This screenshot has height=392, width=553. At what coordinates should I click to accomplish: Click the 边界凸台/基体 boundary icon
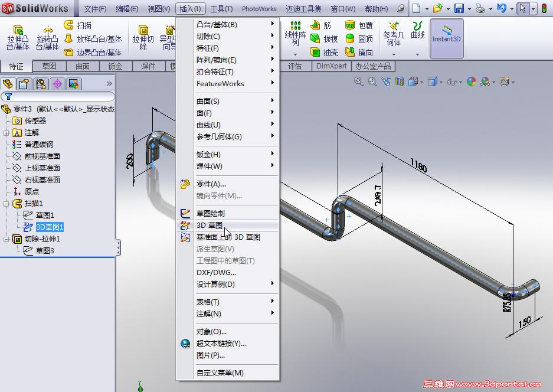pos(69,52)
